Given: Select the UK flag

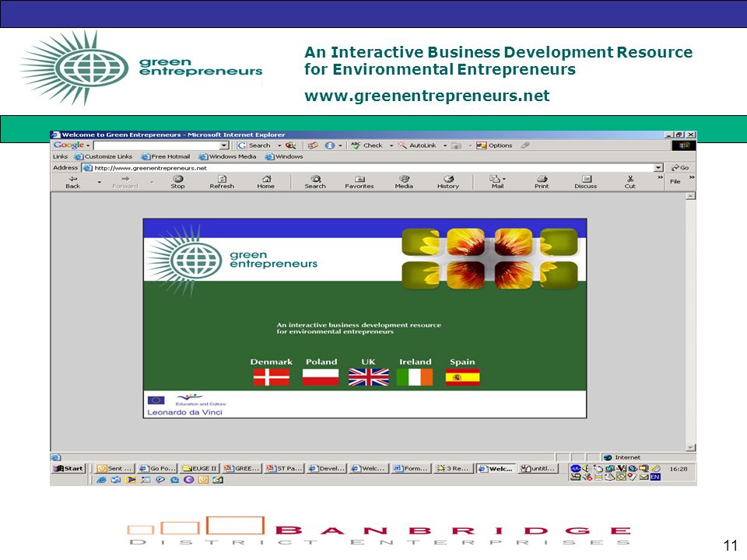Looking at the screenshot, I should (368, 377).
